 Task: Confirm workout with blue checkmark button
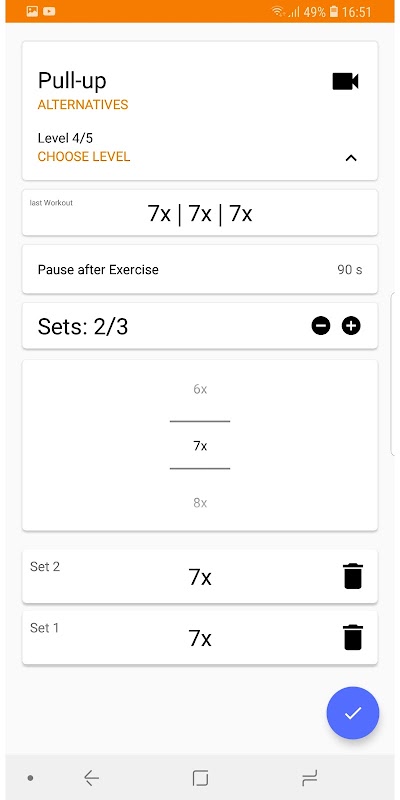(353, 713)
